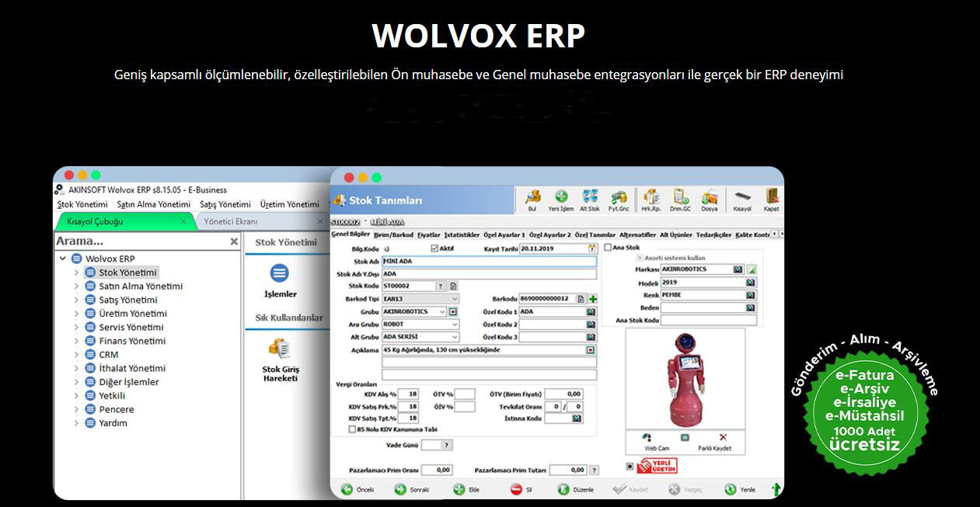The image size is (980, 507).
Task: Enable the Ana Stok checkbox
Action: coord(608,248)
